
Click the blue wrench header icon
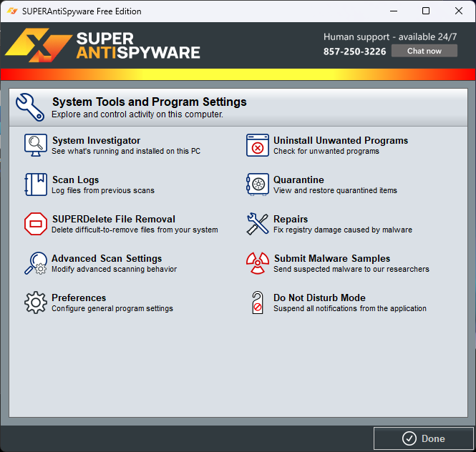point(30,107)
